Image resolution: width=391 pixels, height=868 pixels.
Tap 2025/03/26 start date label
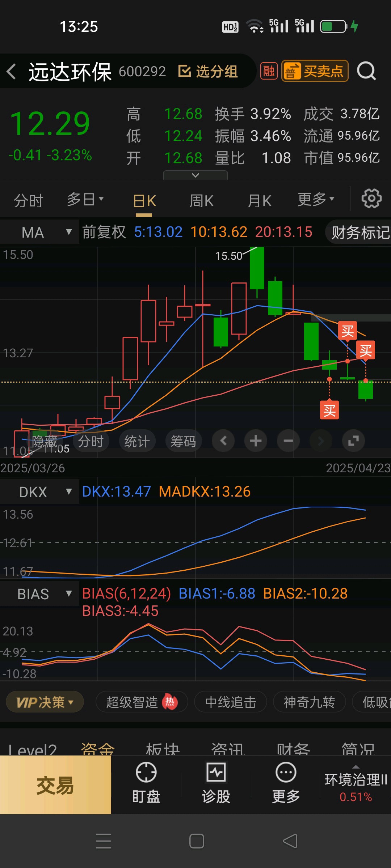[x=33, y=468]
